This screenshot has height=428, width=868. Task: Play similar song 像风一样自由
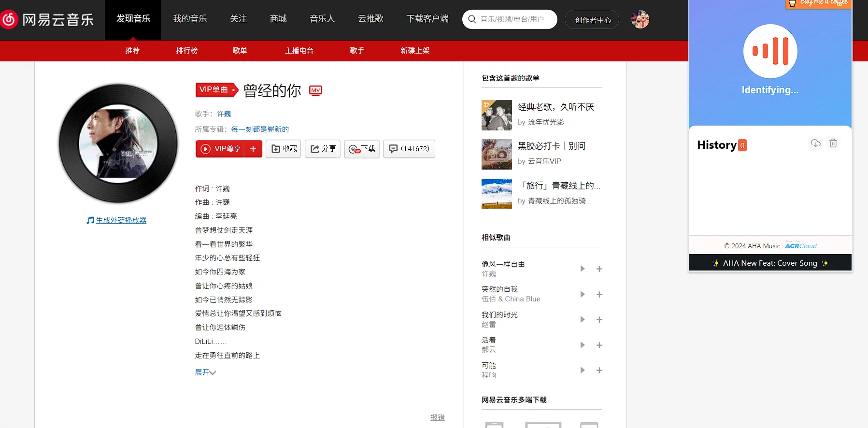click(x=583, y=269)
